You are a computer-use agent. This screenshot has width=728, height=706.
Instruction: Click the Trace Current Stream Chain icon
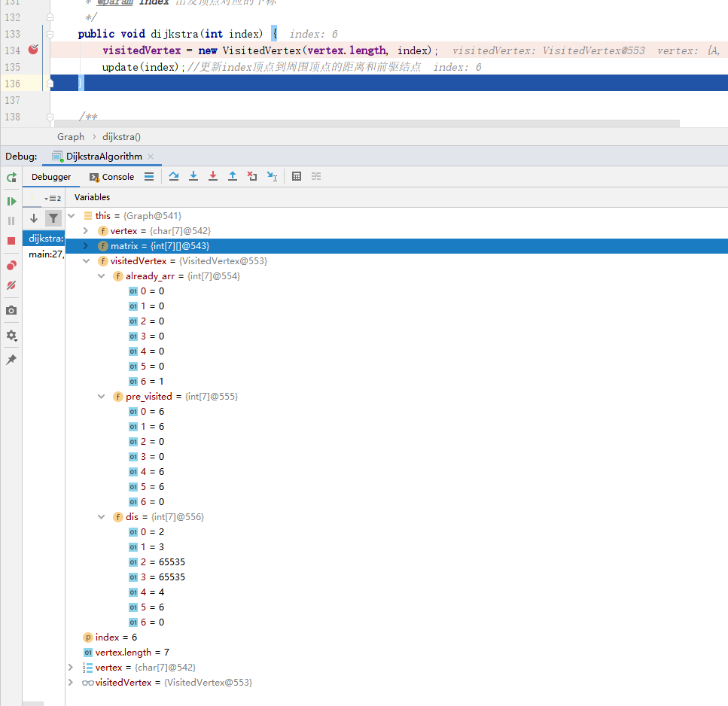316,176
